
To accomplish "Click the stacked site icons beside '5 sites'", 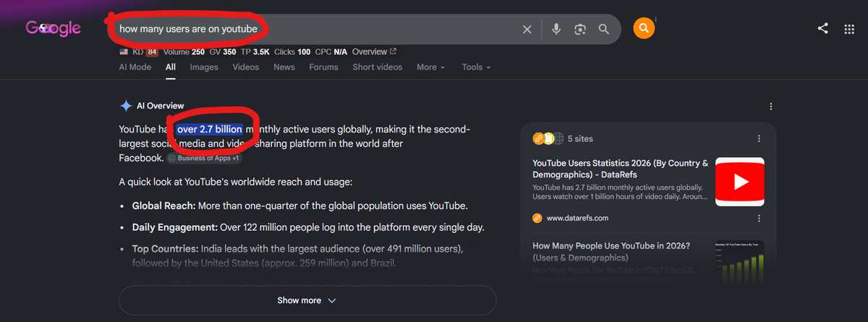I will (548, 138).
